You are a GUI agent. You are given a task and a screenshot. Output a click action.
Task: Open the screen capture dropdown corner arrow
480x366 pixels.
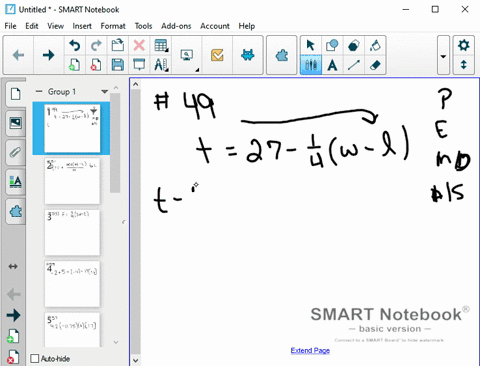pyautogui.click(x=197, y=70)
